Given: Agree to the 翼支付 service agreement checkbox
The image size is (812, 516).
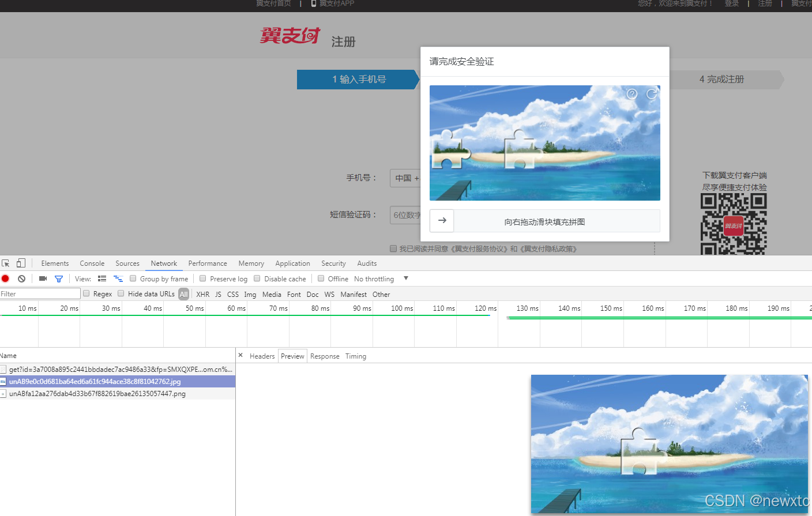Looking at the screenshot, I should (393, 248).
